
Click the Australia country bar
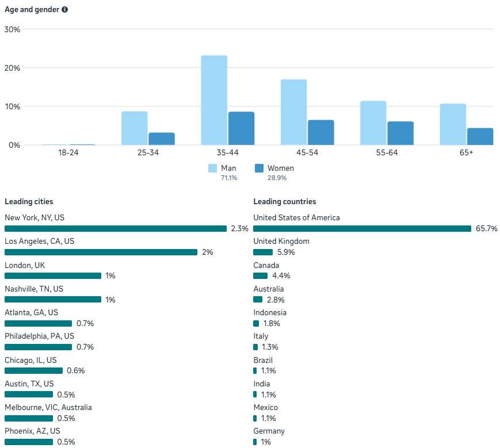tap(258, 300)
